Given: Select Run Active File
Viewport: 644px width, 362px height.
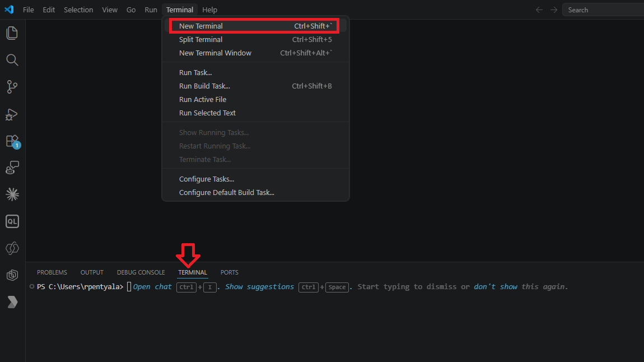Looking at the screenshot, I should pyautogui.click(x=255, y=99).
